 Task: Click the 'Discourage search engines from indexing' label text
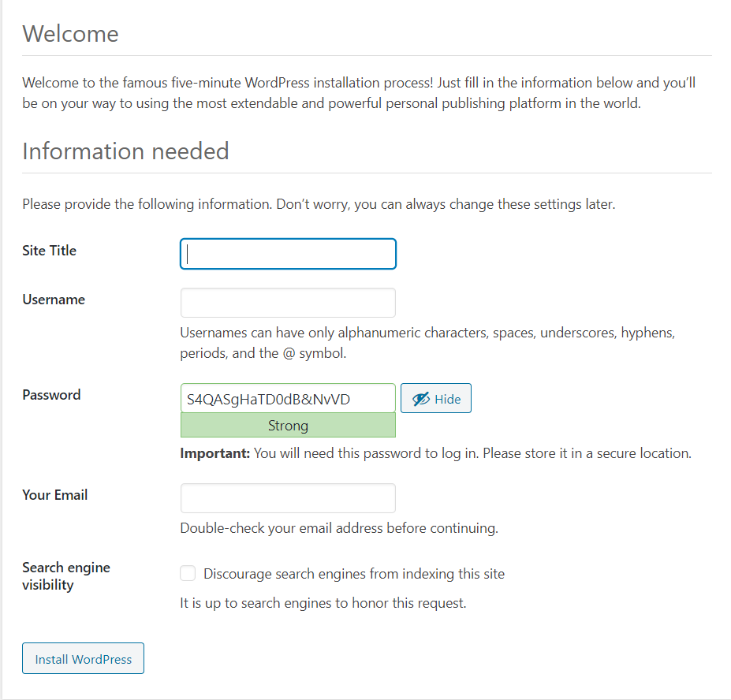[354, 574]
